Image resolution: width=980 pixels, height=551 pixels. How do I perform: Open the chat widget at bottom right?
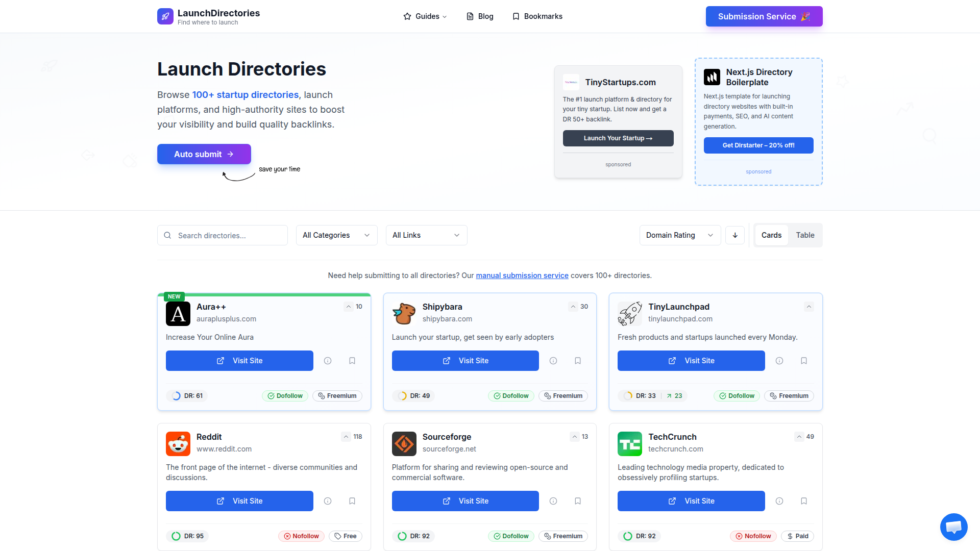[953, 527]
